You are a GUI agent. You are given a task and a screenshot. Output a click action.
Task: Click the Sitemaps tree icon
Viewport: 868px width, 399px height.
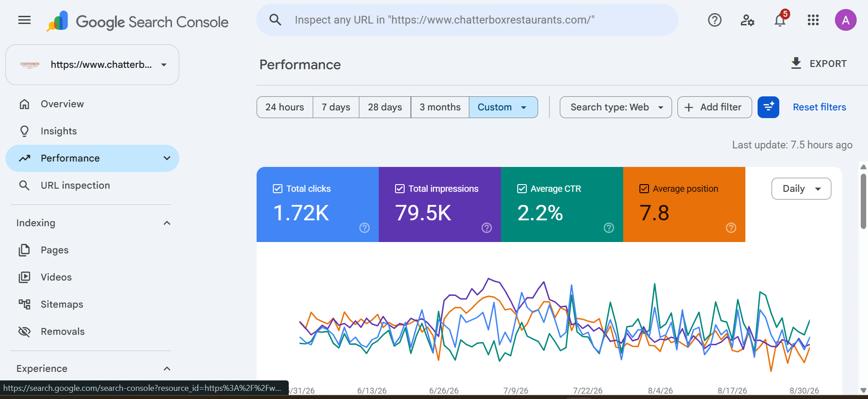(24, 304)
